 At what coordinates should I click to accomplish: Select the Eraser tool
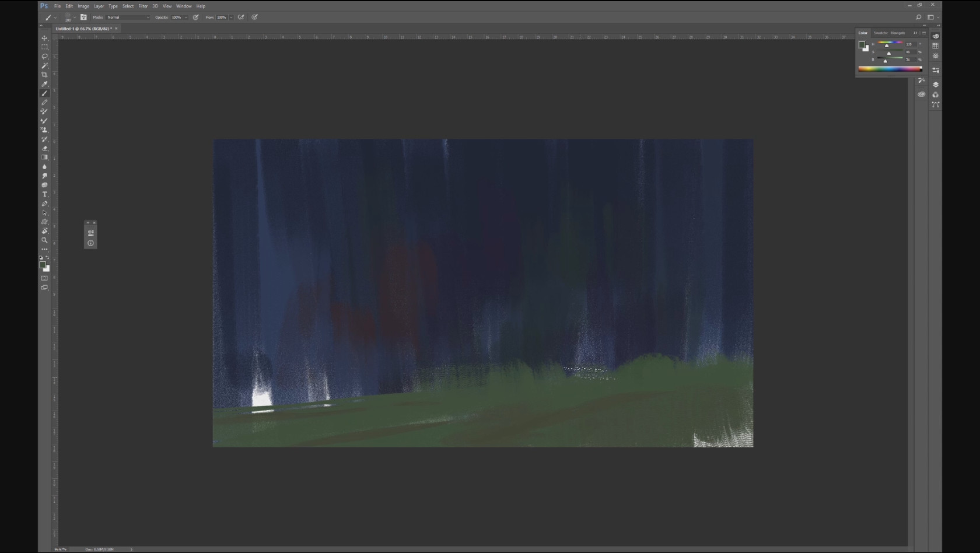pyautogui.click(x=44, y=149)
